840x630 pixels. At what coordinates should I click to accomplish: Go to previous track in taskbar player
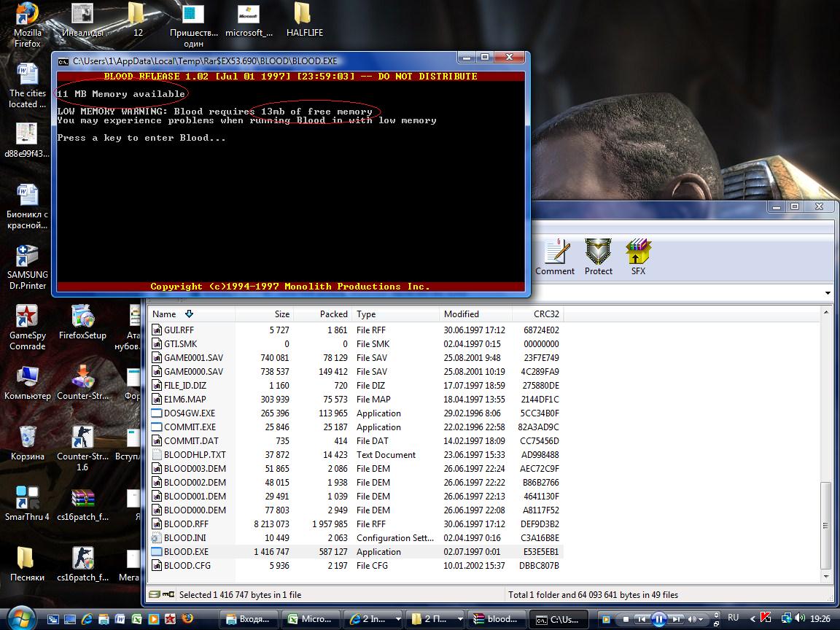641,619
